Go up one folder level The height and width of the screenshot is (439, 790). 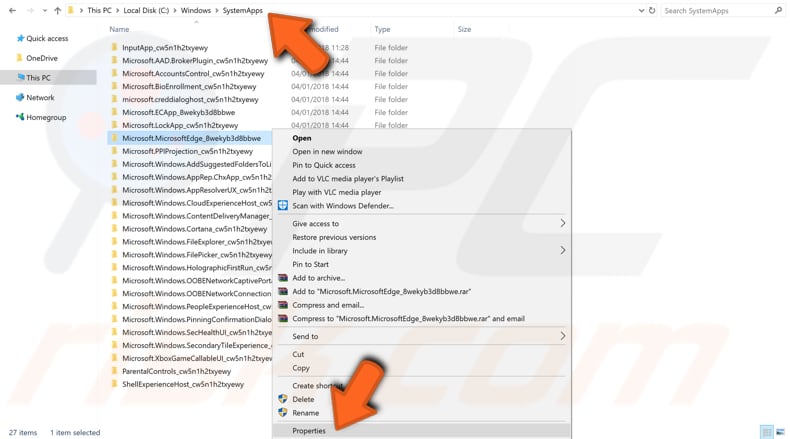[x=57, y=10]
